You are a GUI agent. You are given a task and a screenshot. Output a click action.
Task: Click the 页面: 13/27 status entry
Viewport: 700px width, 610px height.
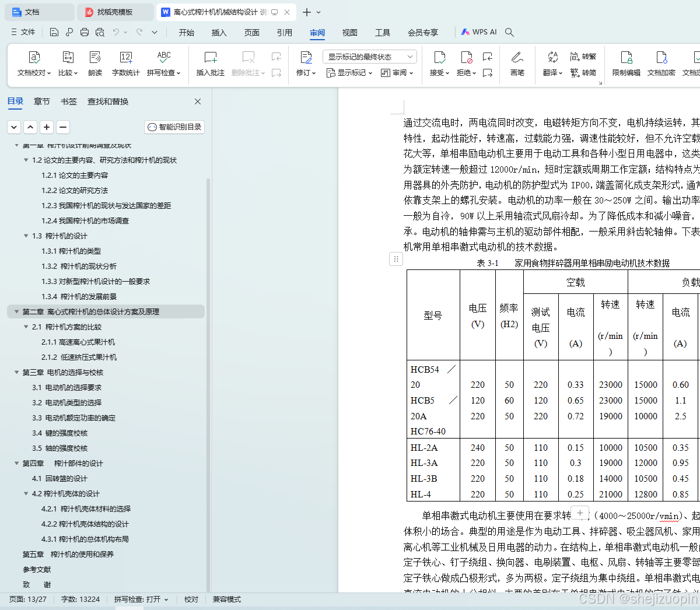28,599
